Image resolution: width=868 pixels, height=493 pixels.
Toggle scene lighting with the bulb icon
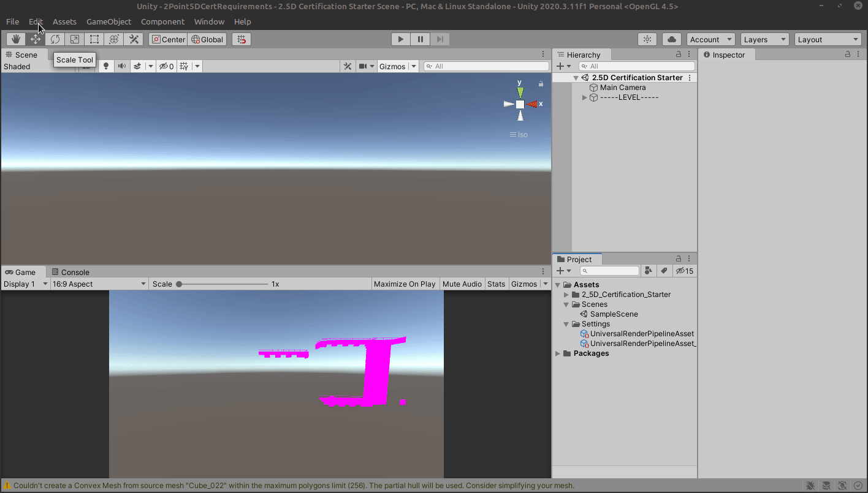106,66
